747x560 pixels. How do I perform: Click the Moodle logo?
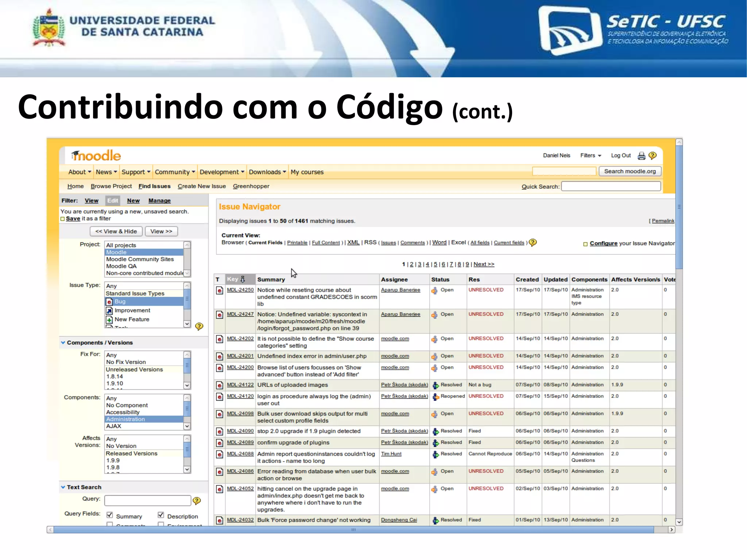[x=96, y=156]
